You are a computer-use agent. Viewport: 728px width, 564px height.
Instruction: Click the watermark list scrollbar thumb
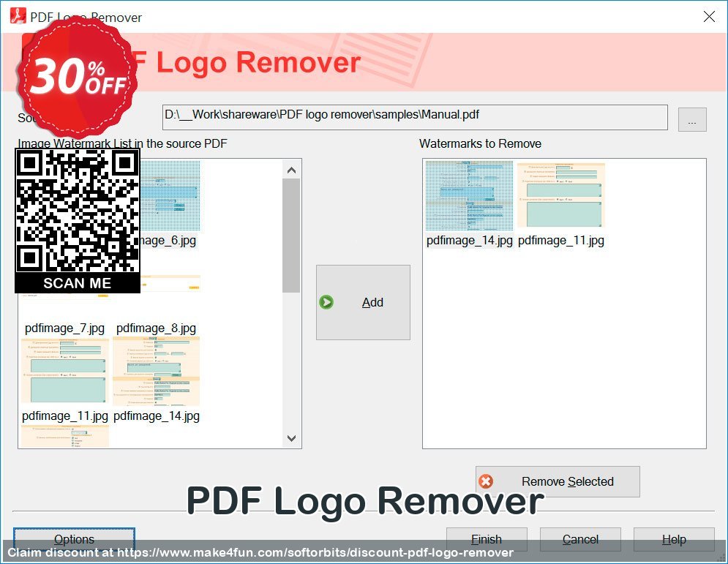pos(291,236)
